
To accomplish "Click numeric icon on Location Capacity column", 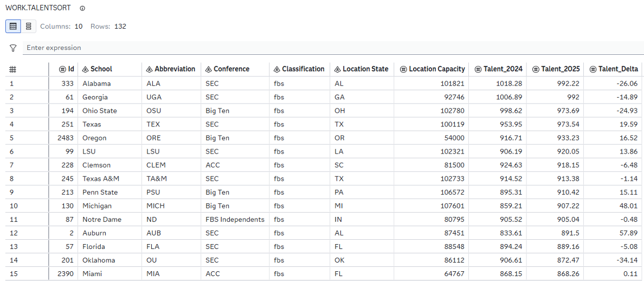I will pyautogui.click(x=403, y=69).
